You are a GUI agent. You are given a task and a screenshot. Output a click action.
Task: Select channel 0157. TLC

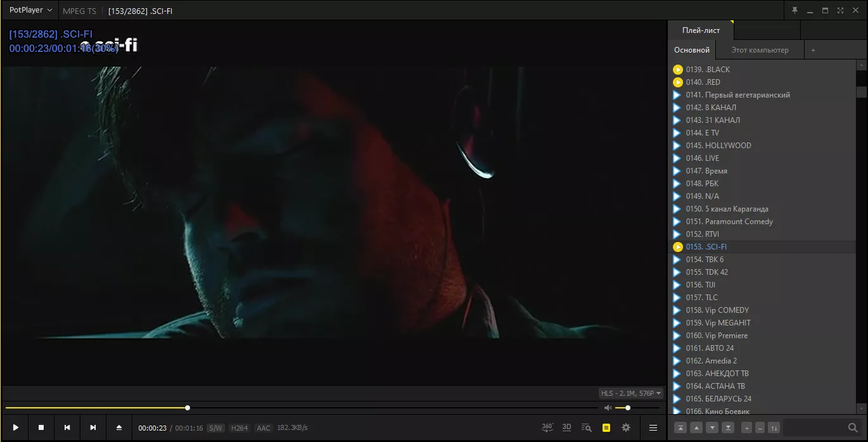[763, 298]
